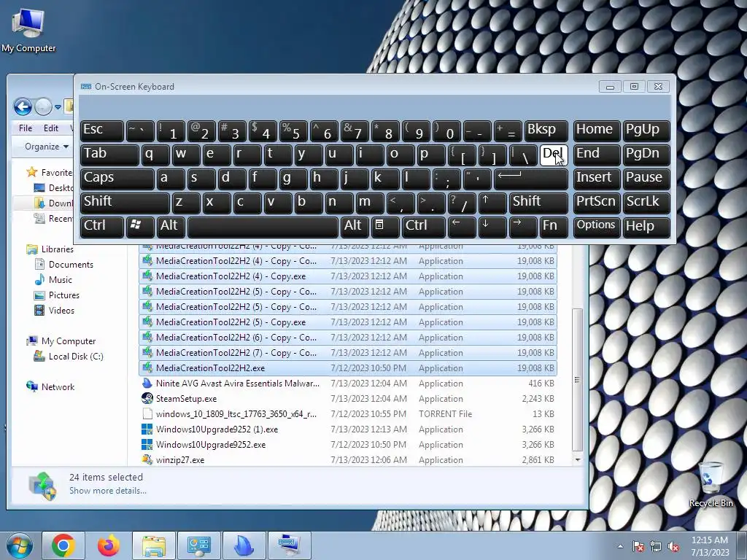Click the Windows logo key
The height and width of the screenshot is (560, 747).
pyautogui.click(x=139, y=227)
